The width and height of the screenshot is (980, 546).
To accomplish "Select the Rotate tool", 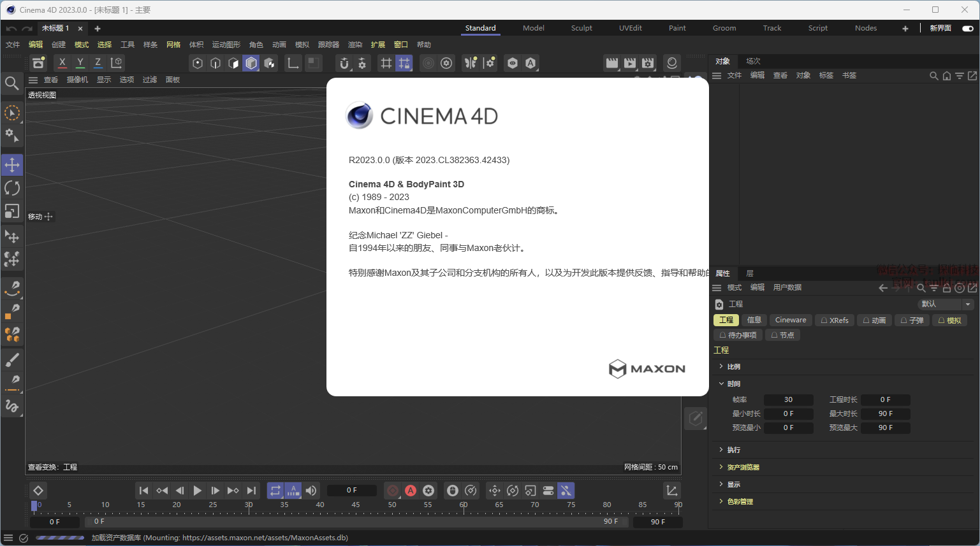I will (12, 188).
